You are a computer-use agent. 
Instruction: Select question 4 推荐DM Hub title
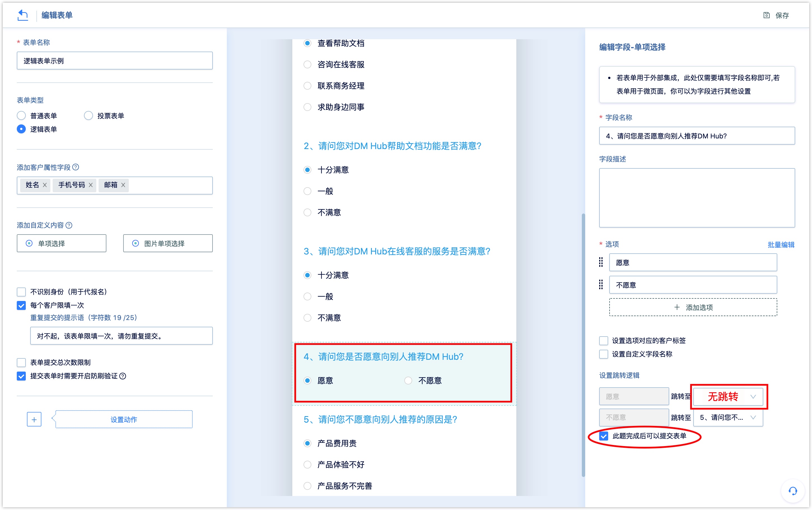pos(383,356)
